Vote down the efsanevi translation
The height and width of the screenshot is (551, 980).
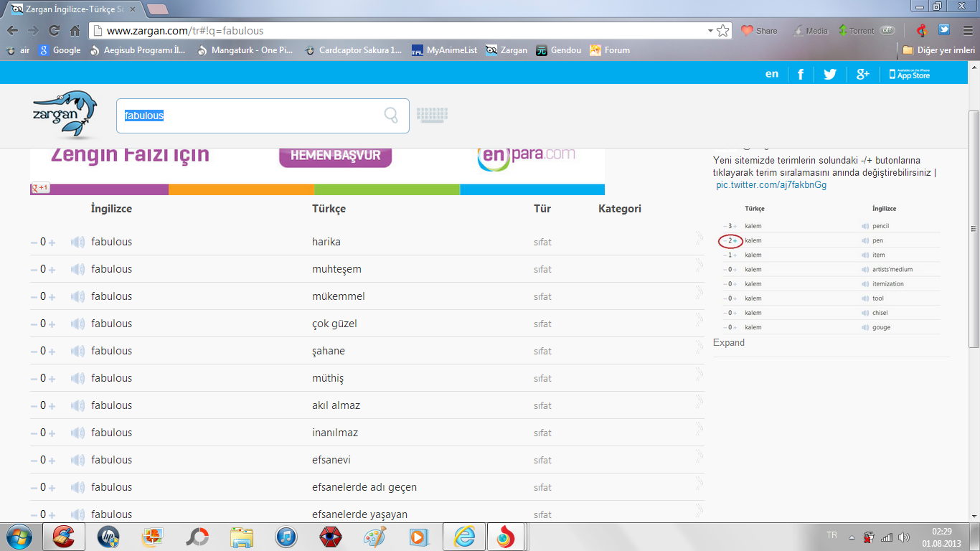pyautogui.click(x=34, y=461)
